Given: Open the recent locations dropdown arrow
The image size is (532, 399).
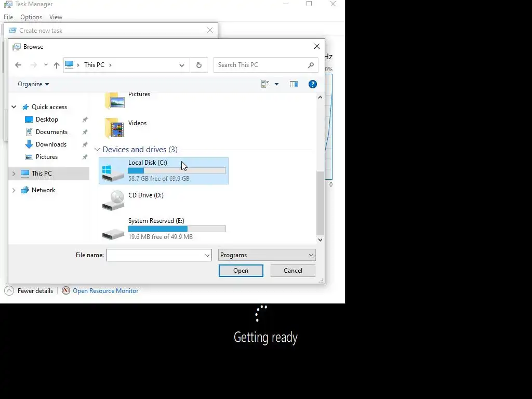Looking at the screenshot, I should pos(46,65).
